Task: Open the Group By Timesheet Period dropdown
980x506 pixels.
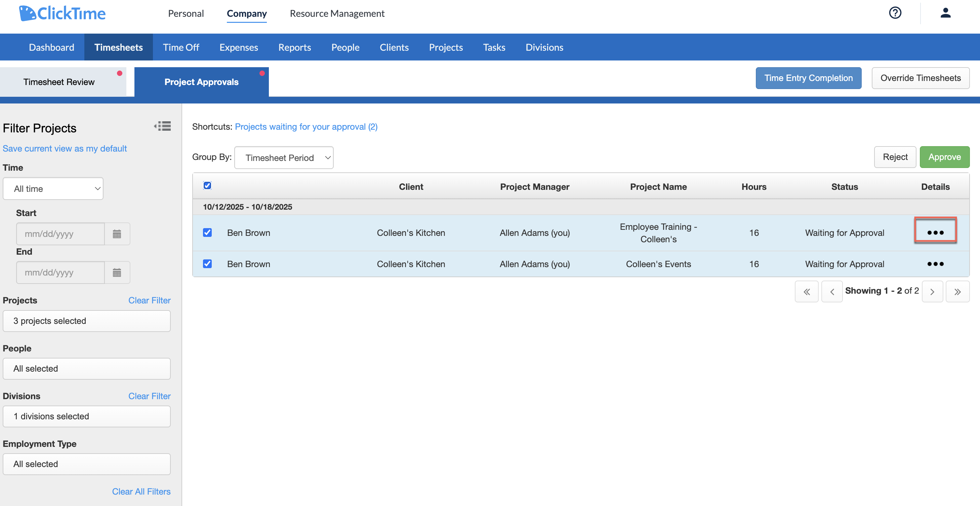Action: click(284, 158)
